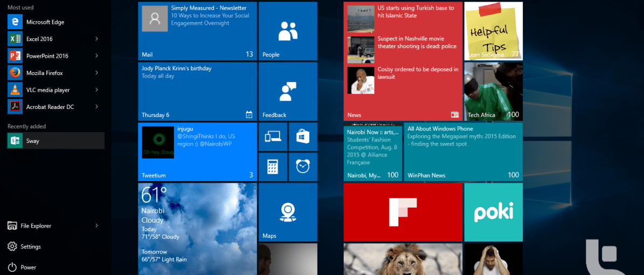Expand VLC media player jump list arrow

96,90
